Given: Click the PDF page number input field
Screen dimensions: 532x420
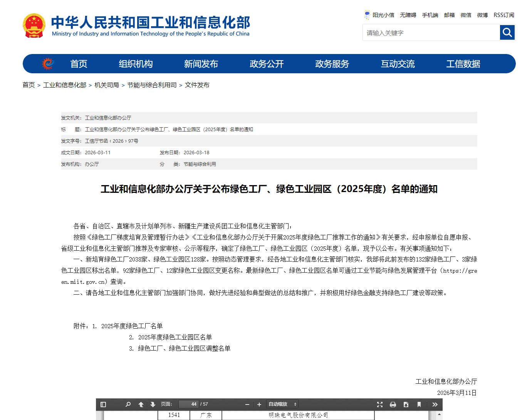Looking at the screenshot, I should pos(189,404).
